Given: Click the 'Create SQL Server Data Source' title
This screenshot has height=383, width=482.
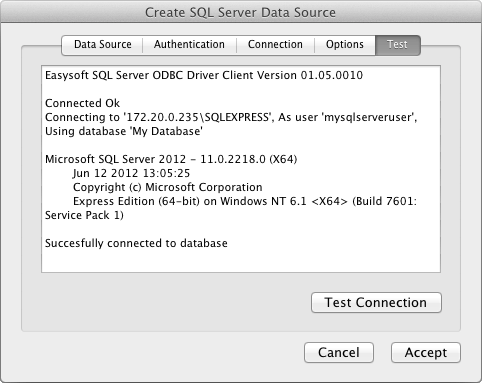Looking at the screenshot, I should coord(240,13).
